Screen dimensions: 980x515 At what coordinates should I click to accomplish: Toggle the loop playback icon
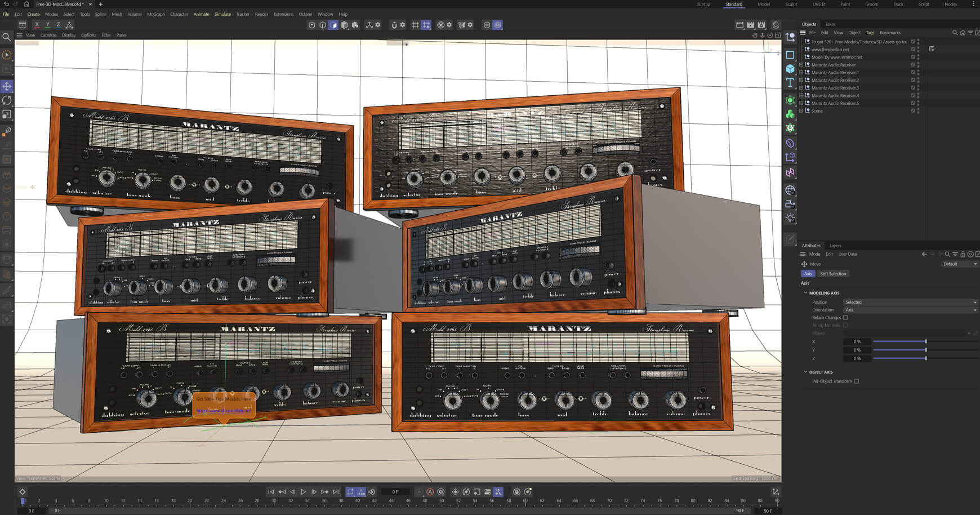[350, 492]
